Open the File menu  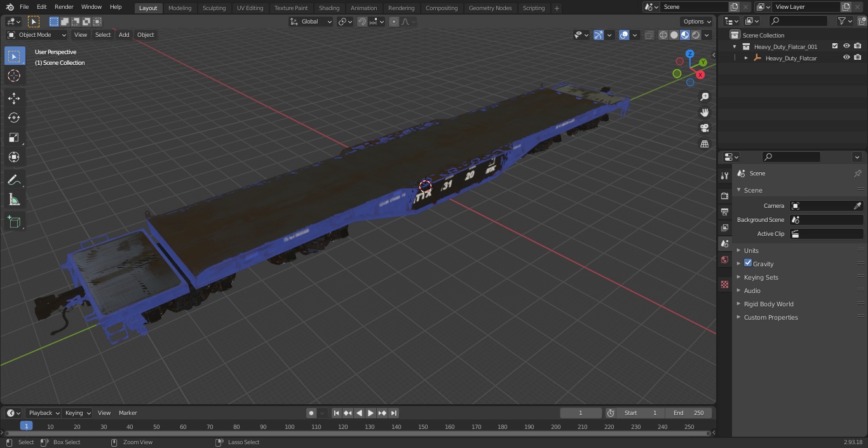24,7
